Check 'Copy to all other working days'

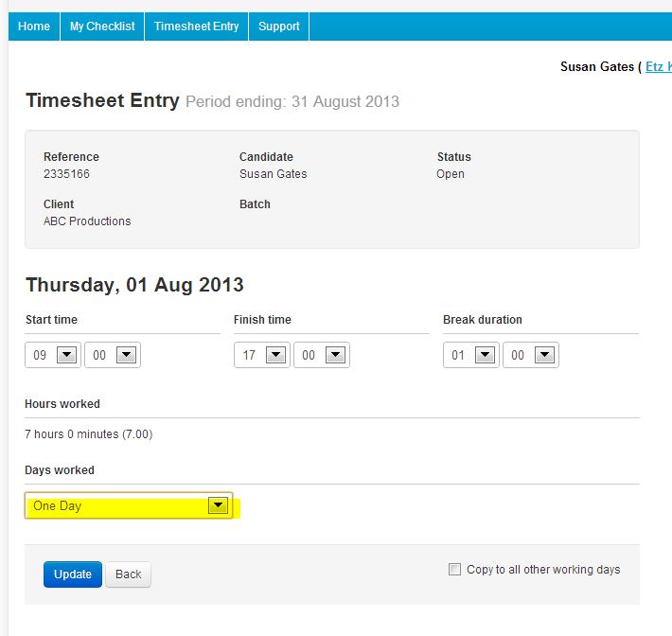(454, 569)
